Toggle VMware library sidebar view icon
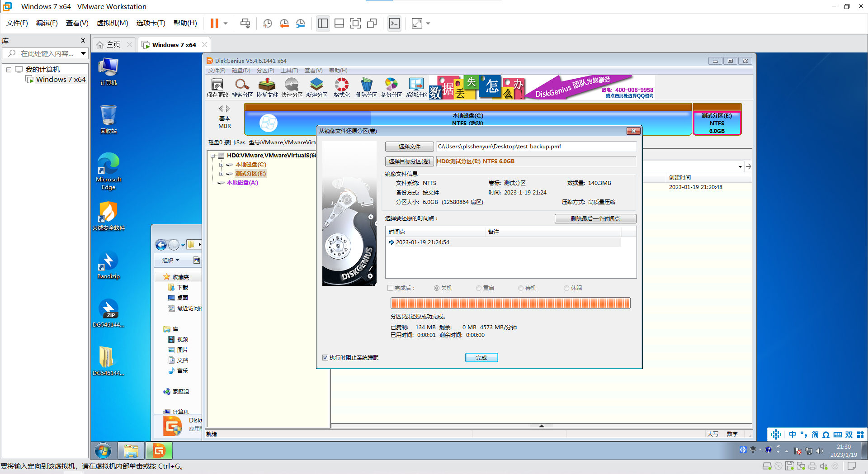The width and height of the screenshot is (868, 474). (323, 23)
